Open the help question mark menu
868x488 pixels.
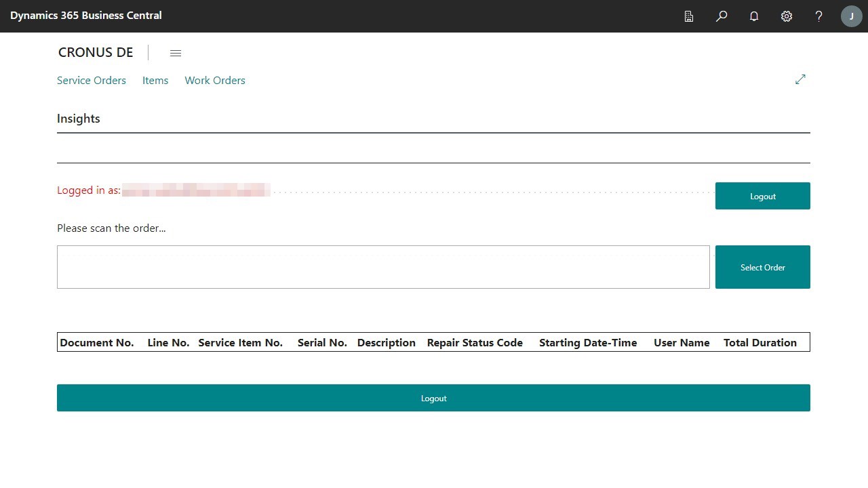819,16
